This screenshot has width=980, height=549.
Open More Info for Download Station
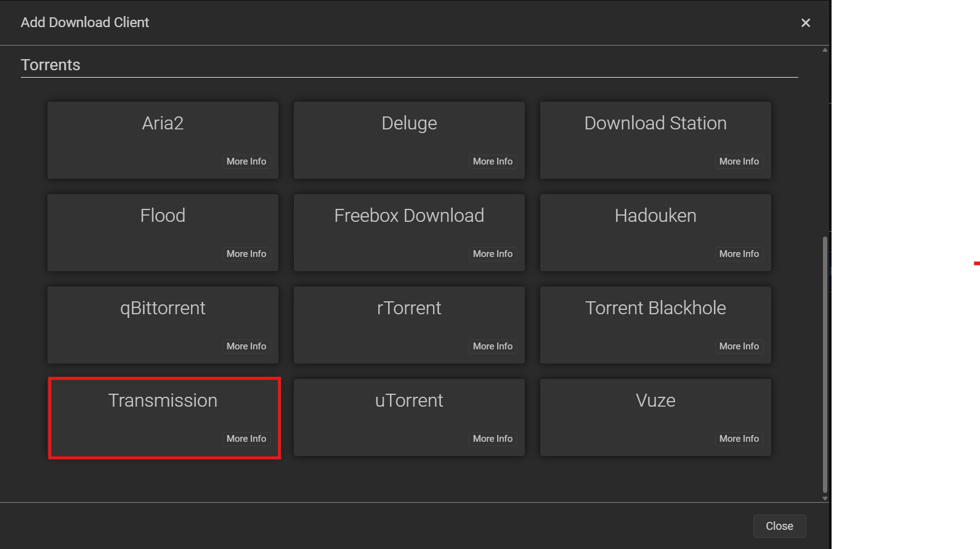click(x=739, y=161)
